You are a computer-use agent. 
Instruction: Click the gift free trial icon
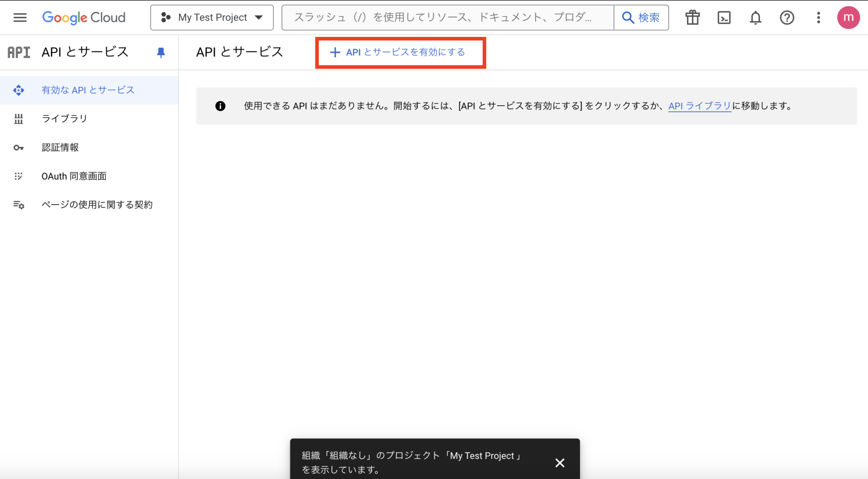click(x=693, y=17)
